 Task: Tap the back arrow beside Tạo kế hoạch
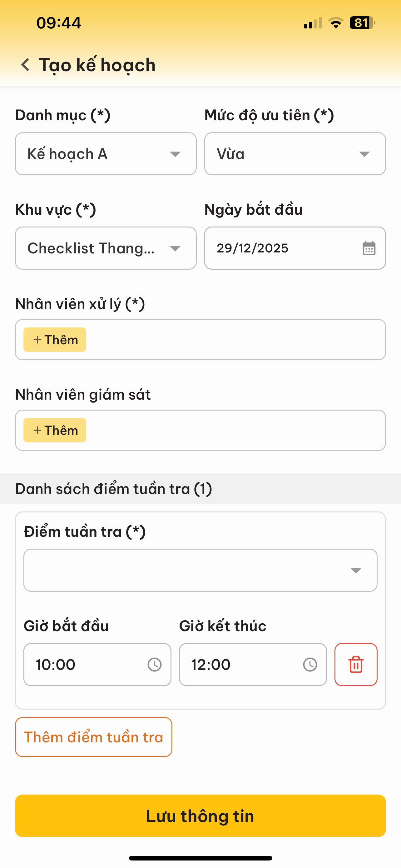[x=25, y=65]
